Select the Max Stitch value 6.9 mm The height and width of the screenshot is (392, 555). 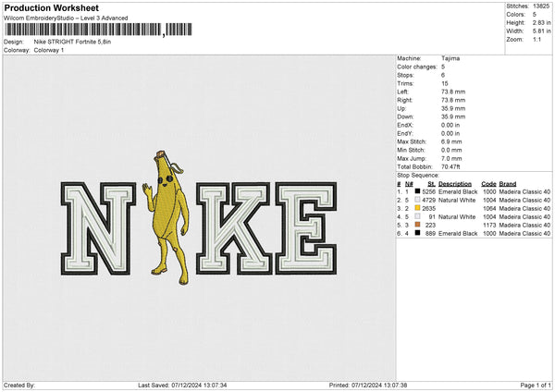451,141
